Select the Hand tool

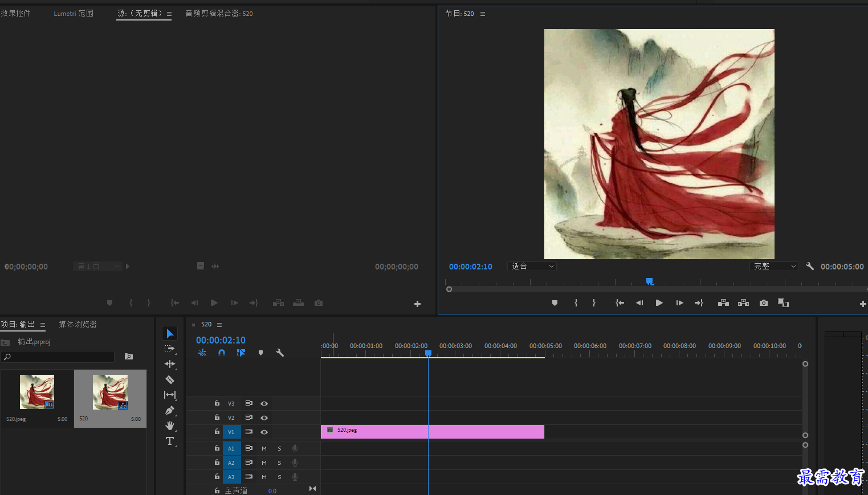click(x=170, y=426)
